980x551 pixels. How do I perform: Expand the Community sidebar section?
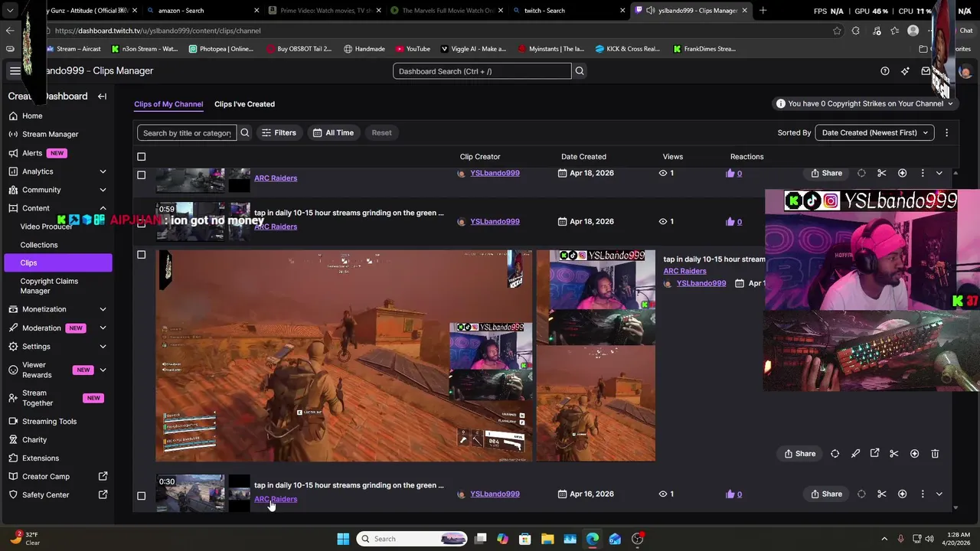[103, 190]
